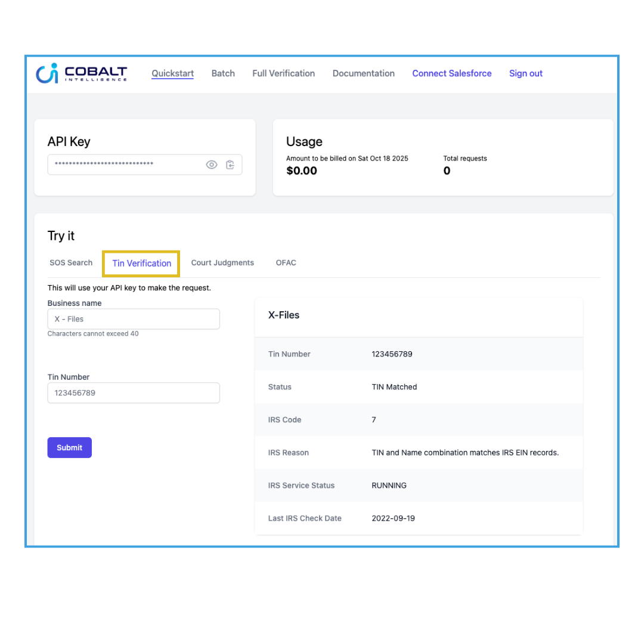Select status value TIN Matched
This screenshot has width=644, height=644.
pyautogui.click(x=394, y=387)
